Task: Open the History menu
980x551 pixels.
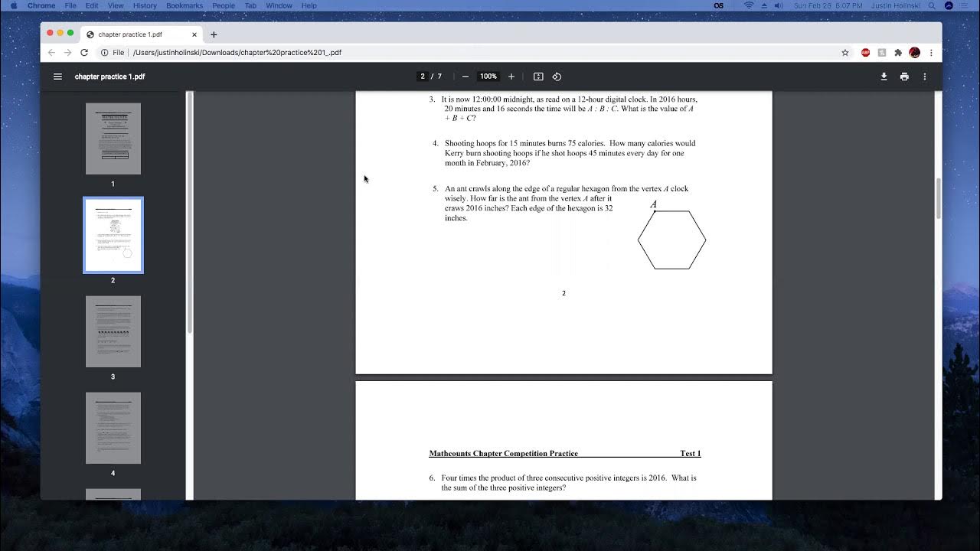Action: [145, 5]
